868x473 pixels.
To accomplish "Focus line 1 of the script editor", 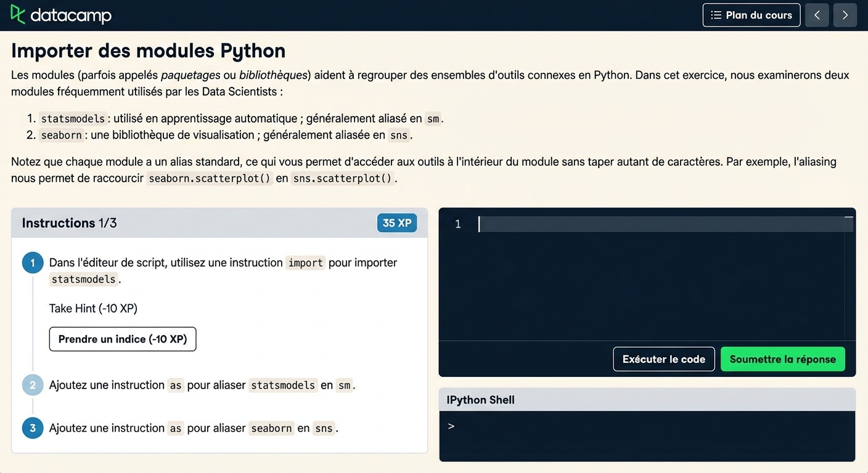I will pyautogui.click(x=660, y=224).
